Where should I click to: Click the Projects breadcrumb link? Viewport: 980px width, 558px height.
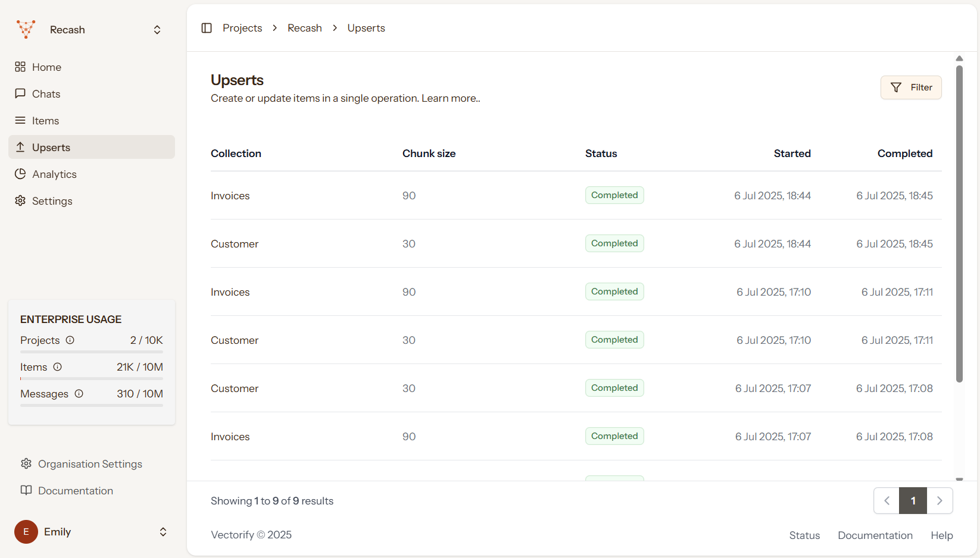pos(242,28)
